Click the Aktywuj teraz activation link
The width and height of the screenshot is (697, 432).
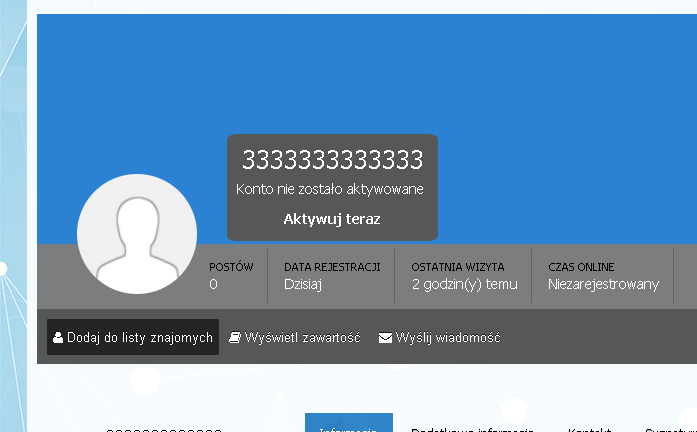[332, 219]
